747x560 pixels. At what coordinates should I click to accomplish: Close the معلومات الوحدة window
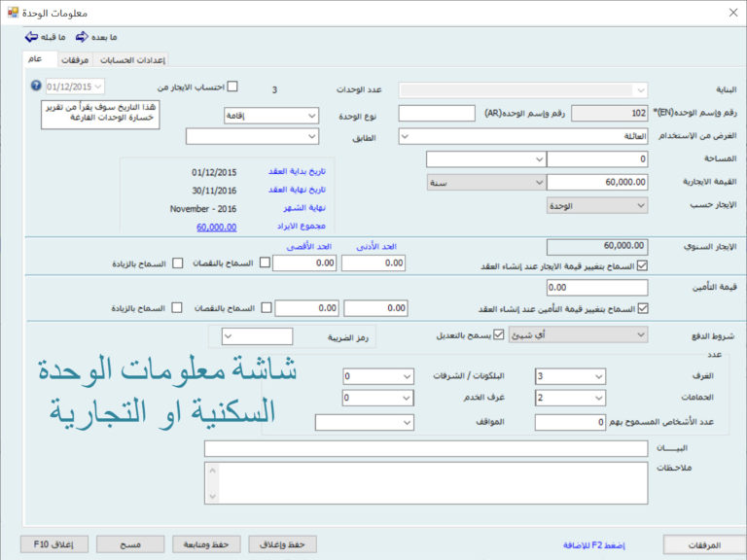point(731,13)
